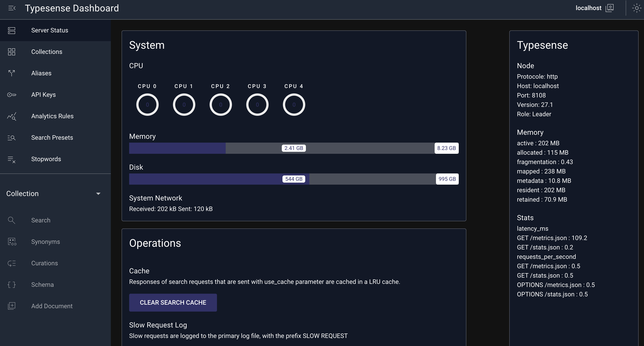This screenshot has width=644, height=346.
Task: Click OPTIONS /stats.json : 0.5 stat
Action: click(552, 294)
